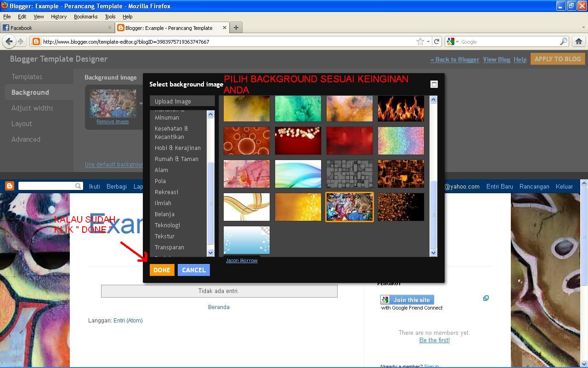Select Layout in designer sidebar
This screenshot has width=588, height=368.
click(22, 124)
